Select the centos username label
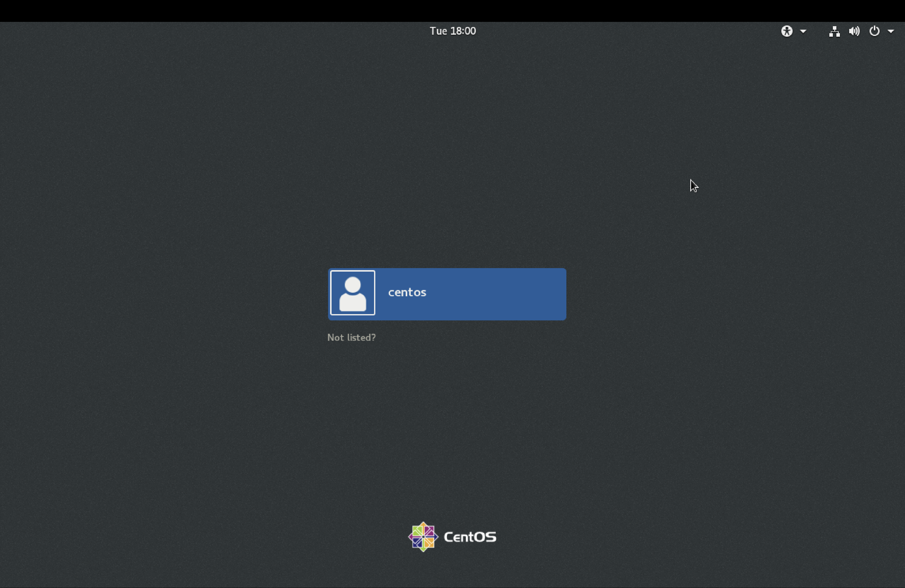This screenshot has width=905, height=588. click(407, 292)
